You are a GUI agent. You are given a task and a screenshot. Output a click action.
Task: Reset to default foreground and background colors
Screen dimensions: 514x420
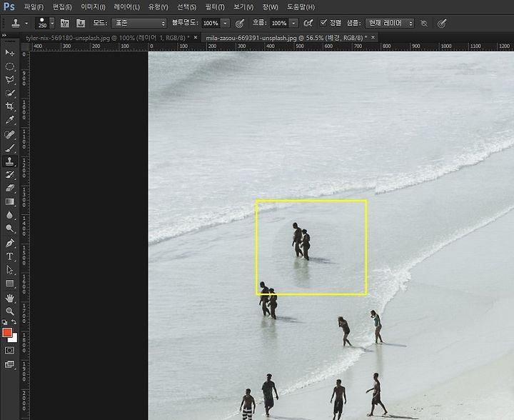tap(4, 322)
